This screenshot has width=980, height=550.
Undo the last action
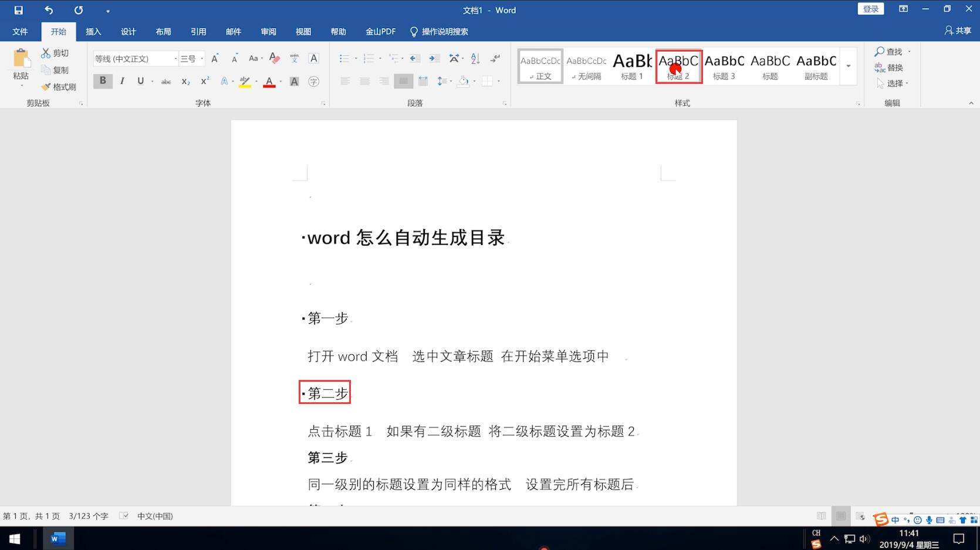click(x=49, y=10)
